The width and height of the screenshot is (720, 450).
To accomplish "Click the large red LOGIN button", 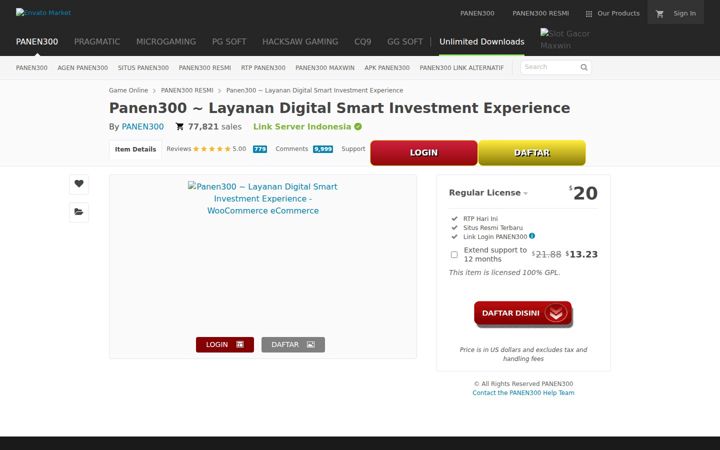I will click(424, 152).
